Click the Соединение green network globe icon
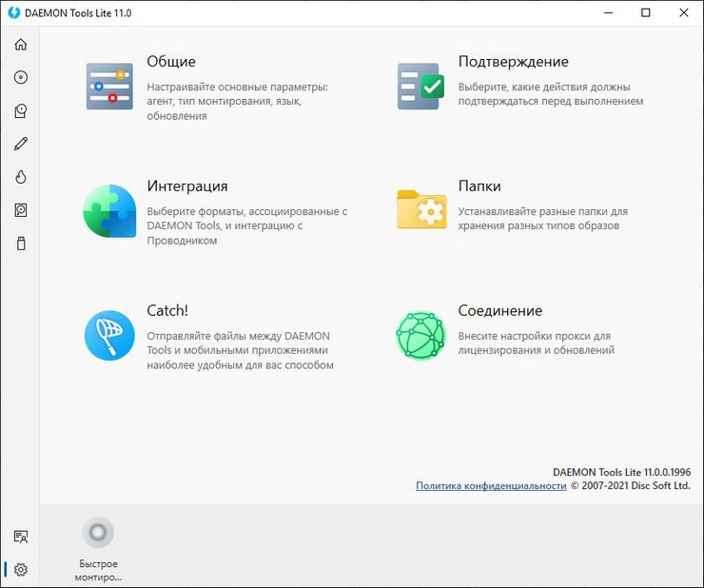 click(x=420, y=335)
